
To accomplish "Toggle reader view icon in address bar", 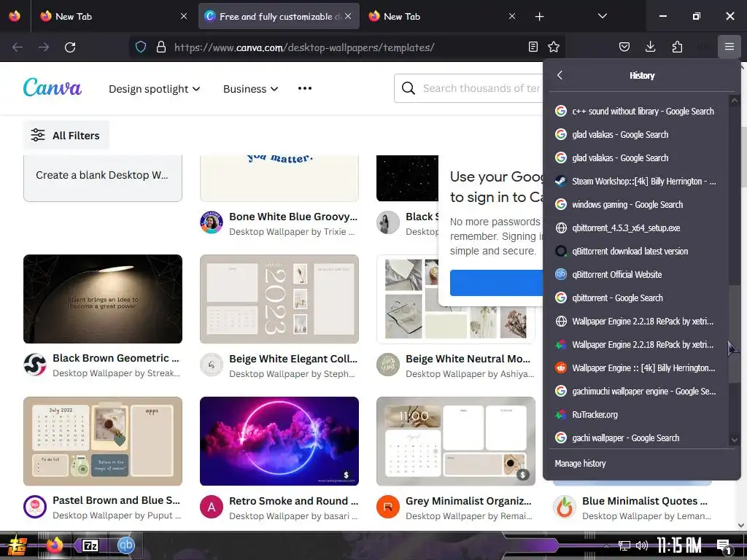I will pos(533,47).
